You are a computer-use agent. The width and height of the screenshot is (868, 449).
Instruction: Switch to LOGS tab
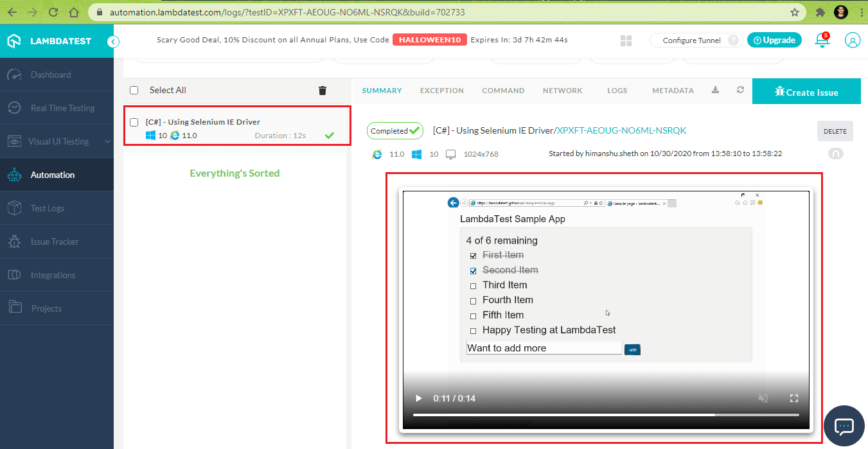pos(617,91)
